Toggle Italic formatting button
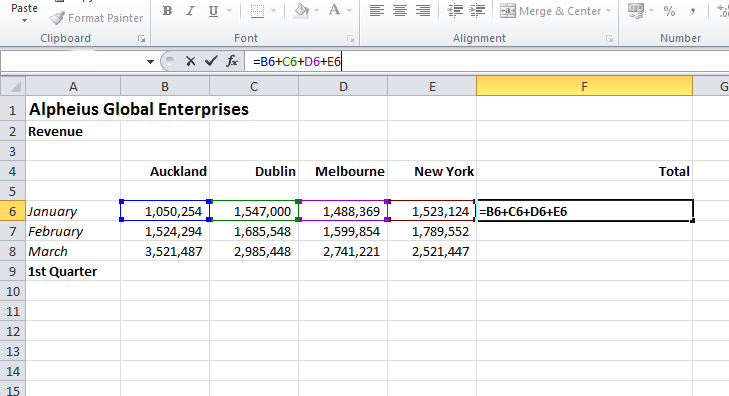Screen dimensions: 729x396 [190, 11]
